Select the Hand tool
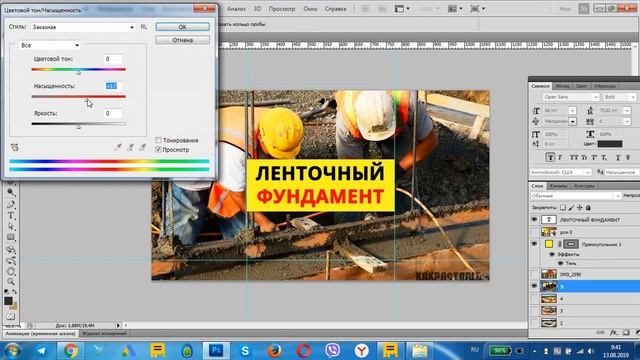Viewport: 640px width, 360px height. tap(11, 271)
